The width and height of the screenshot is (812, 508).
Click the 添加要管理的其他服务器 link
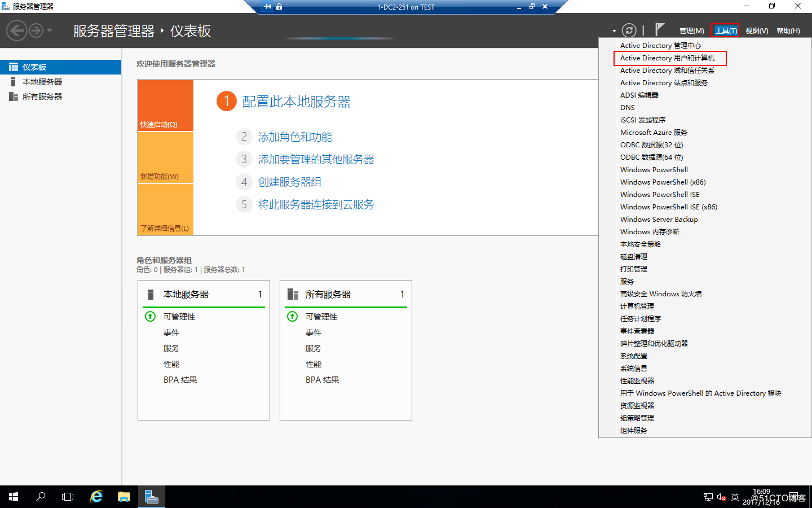316,160
